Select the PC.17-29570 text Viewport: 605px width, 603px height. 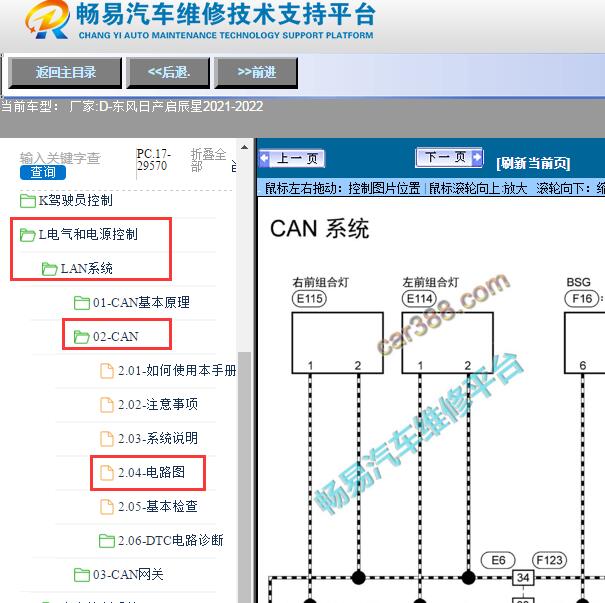[x=153, y=160]
